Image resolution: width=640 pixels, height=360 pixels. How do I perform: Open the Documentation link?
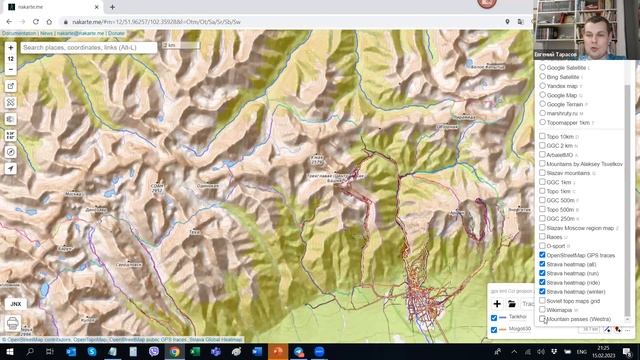point(19,33)
